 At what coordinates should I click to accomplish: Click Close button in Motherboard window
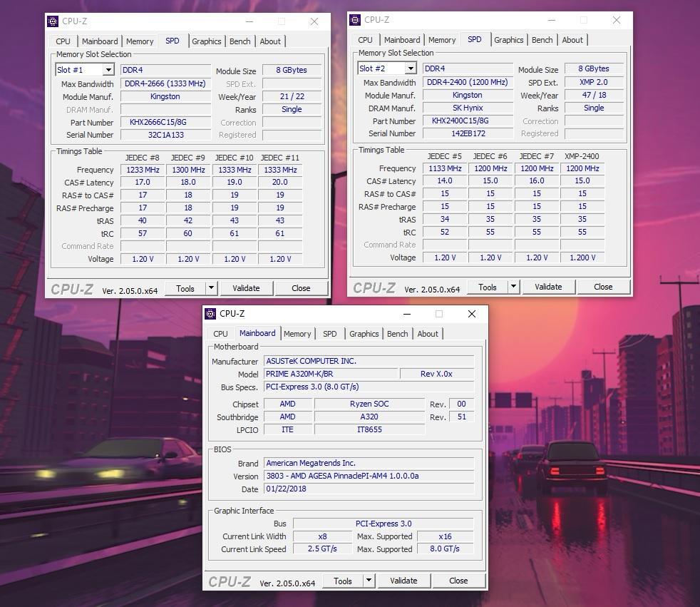[x=458, y=581]
